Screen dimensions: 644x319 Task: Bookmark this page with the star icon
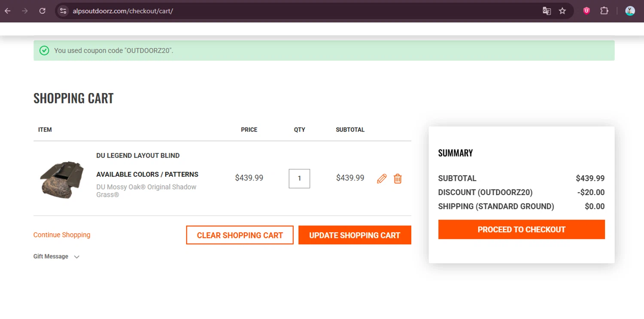point(562,11)
